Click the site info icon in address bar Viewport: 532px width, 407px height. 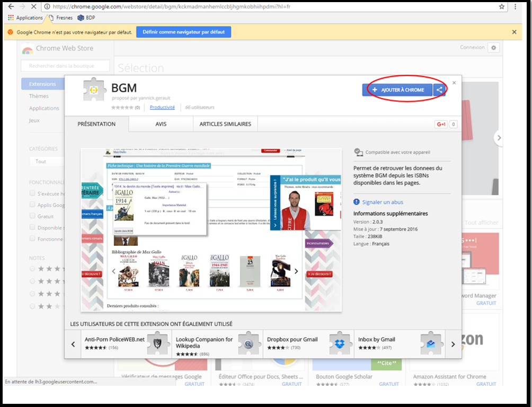tap(47, 6)
